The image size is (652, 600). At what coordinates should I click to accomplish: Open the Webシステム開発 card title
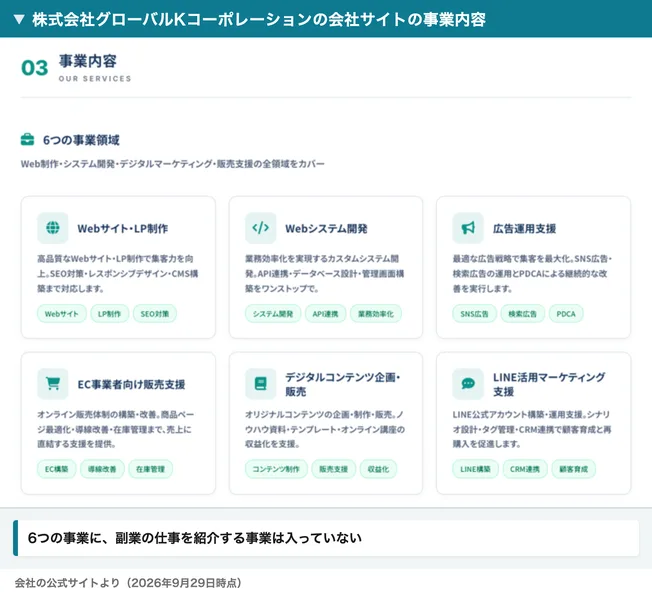(x=326, y=228)
